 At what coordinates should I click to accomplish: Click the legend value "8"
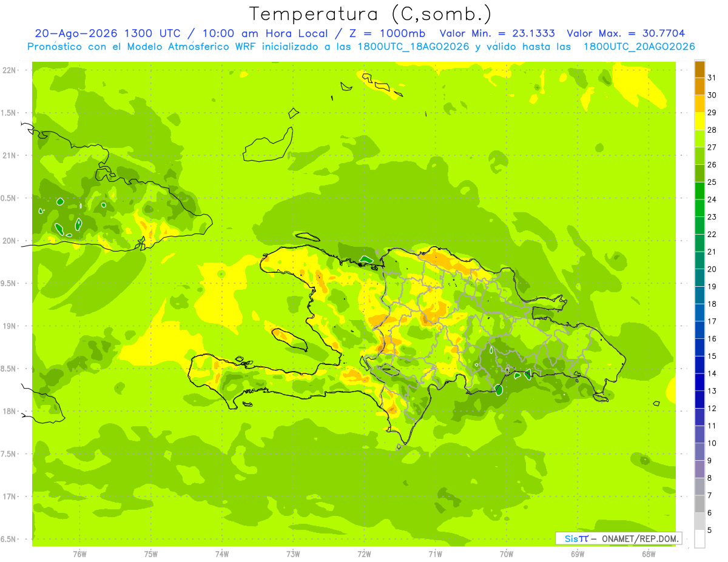click(x=710, y=478)
